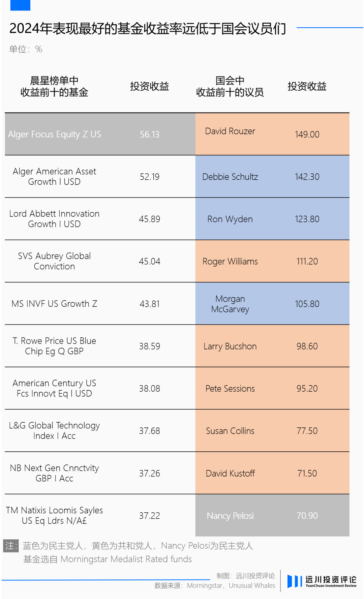Click the Susan Collins entry
Viewport: 364px width, 599px height.
pyautogui.click(x=230, y=431)
